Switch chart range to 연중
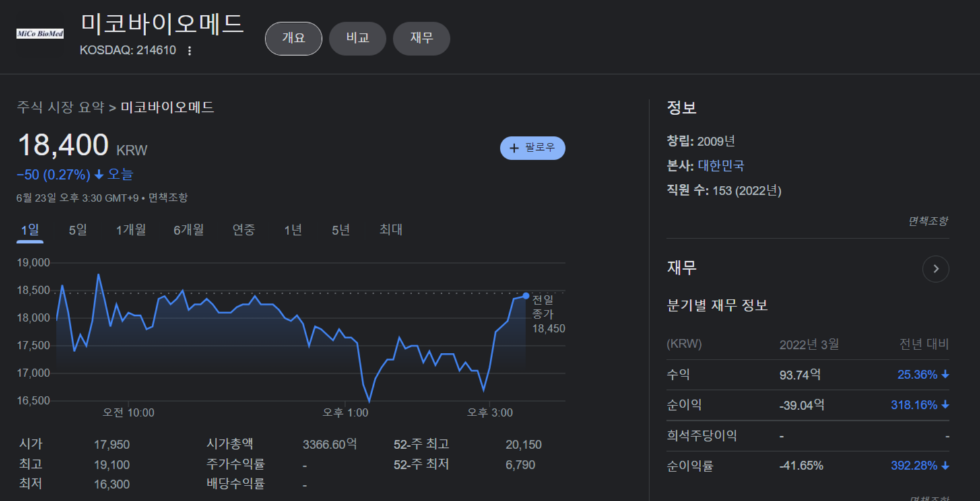The width and height of the screenshot is (980, 501). (244, 230)
